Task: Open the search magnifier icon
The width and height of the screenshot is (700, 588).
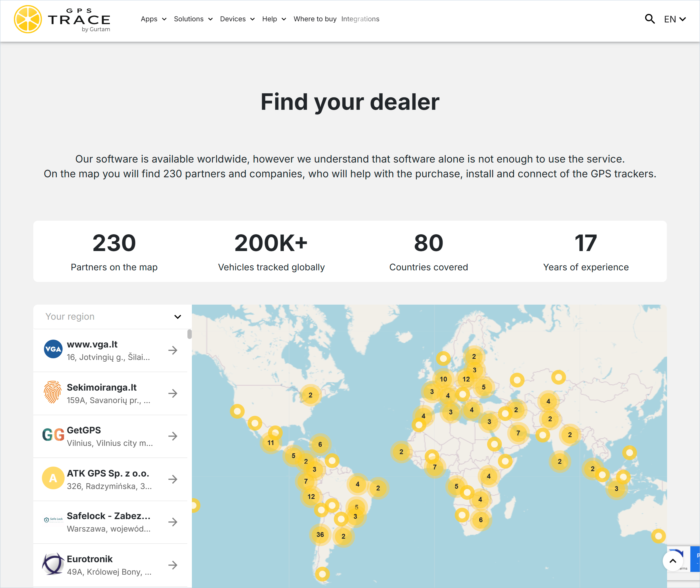Action: click(650, 19)
